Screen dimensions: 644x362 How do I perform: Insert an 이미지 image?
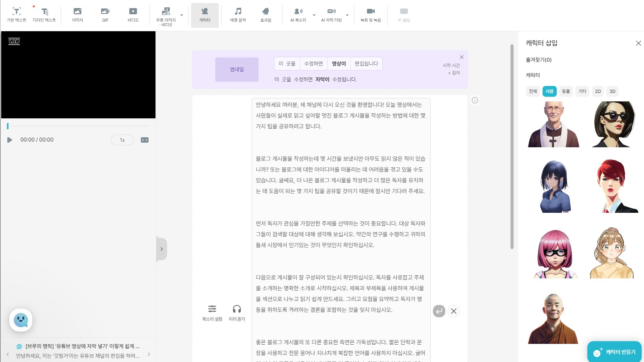click(x=78, y=15)
